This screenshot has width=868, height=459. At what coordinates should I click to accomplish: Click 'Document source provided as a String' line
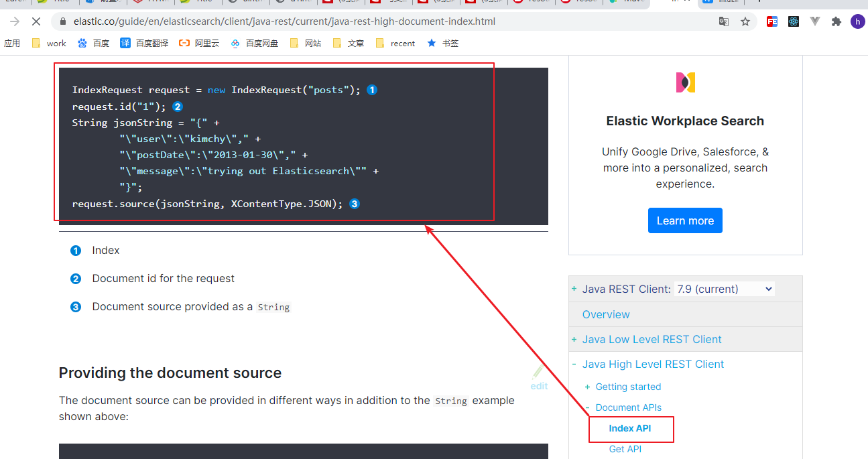(x=191, y=307)
